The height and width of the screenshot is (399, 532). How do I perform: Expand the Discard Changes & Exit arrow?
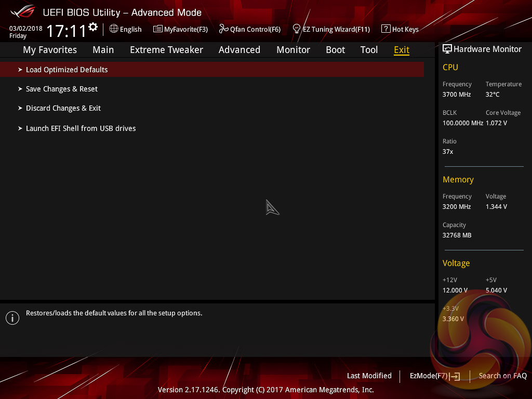tap(20, 108)
